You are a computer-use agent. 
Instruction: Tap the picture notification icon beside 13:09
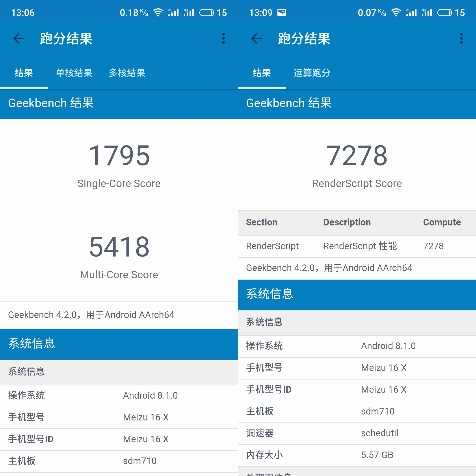[282, 13]
